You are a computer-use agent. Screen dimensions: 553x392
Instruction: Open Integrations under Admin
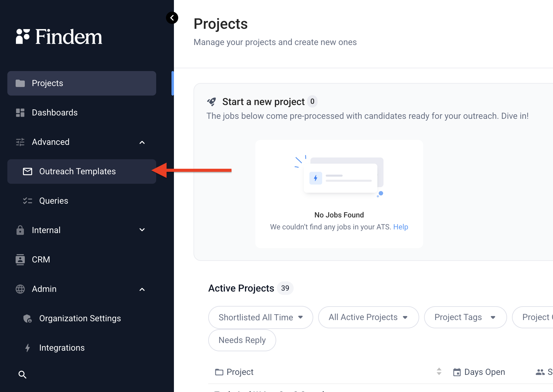[x=82, y=348]
